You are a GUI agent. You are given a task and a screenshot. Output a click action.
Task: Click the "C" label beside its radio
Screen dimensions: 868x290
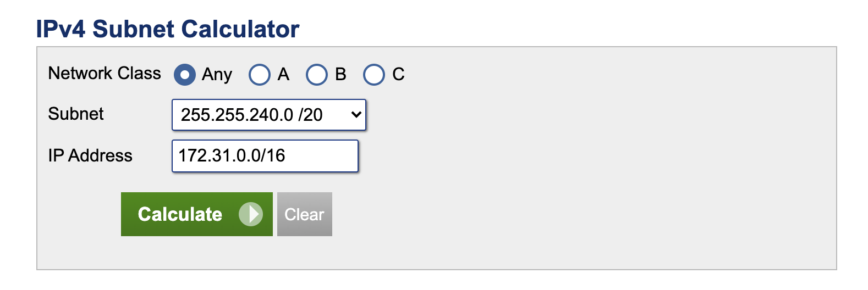398,74
